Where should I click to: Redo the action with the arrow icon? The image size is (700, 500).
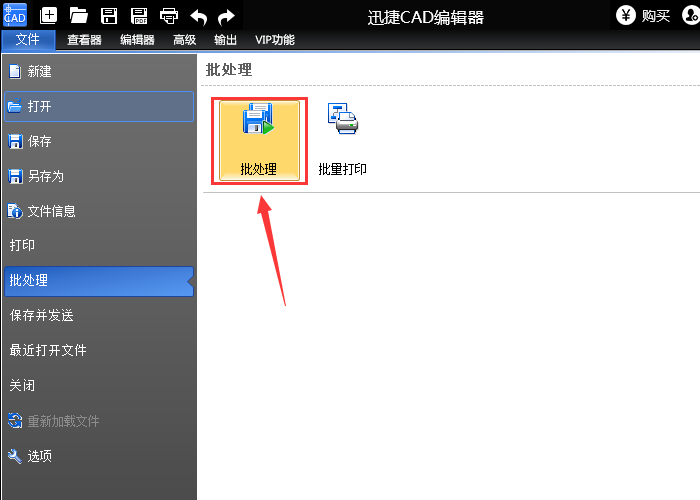click(226, 15)
